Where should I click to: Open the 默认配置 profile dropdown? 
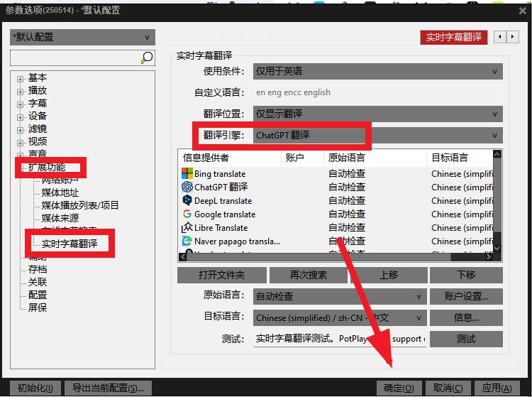[82, 37]
